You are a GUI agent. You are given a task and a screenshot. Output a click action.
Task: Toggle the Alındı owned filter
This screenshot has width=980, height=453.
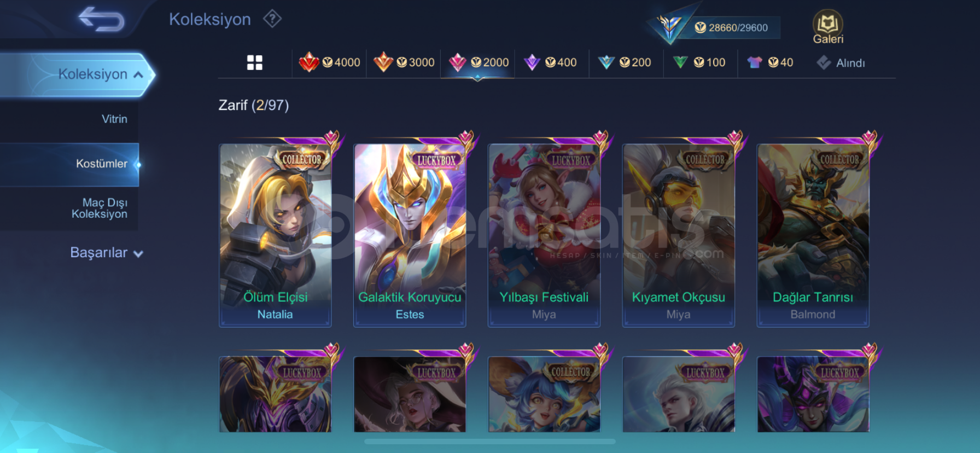[841, 63]
